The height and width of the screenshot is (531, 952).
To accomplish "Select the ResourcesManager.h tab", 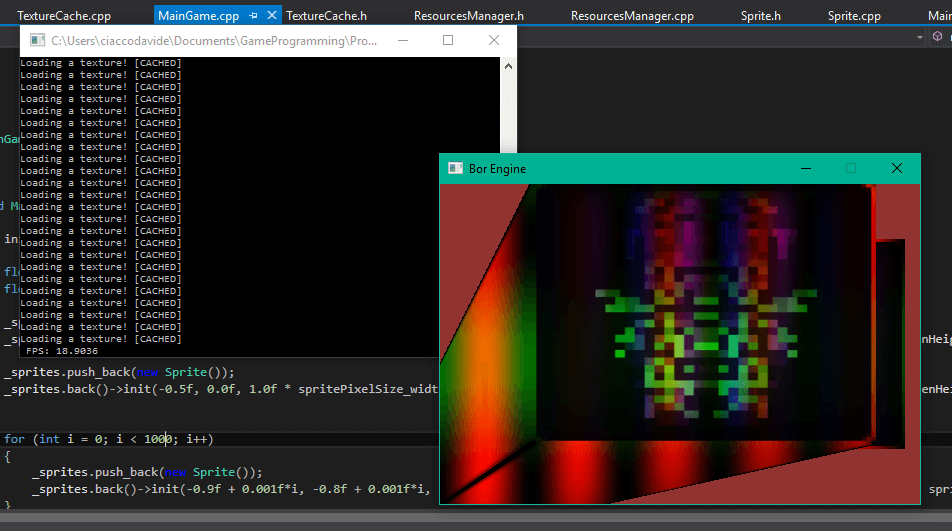I will tap(468, 16).
